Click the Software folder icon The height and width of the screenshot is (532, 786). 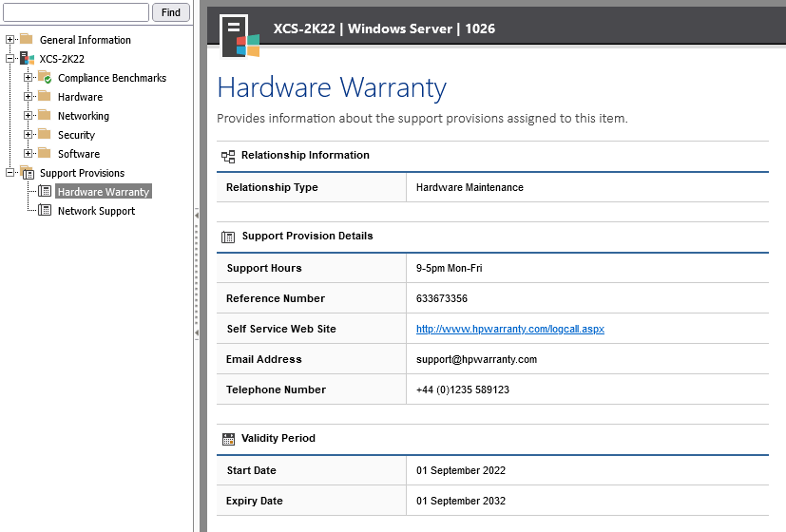pos(45,153)
